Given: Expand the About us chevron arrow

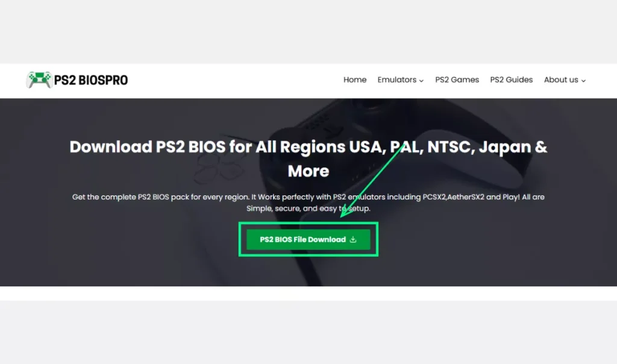Looking at the screenshot, I should click(583, 81).
